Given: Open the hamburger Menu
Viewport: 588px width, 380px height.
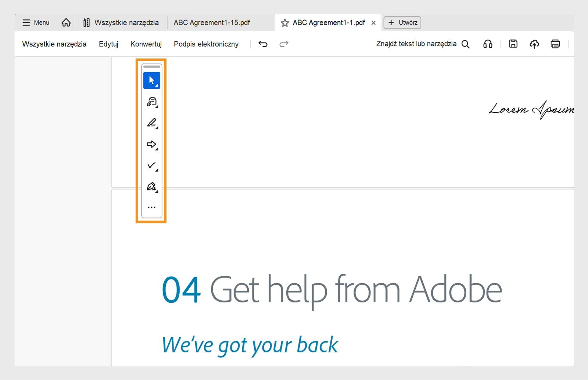Looking at the screenshot, I should [36, 23].
